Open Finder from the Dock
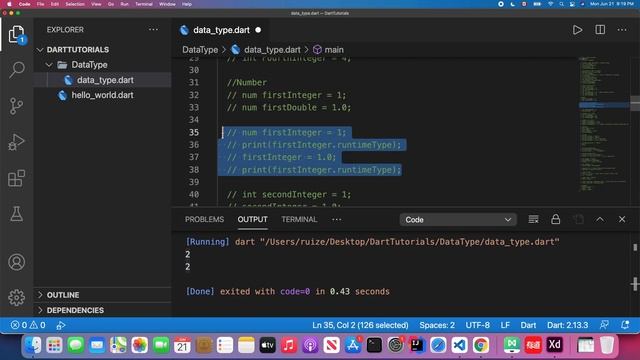The width and height of the screenshot is (640, 360). [33, 345]
